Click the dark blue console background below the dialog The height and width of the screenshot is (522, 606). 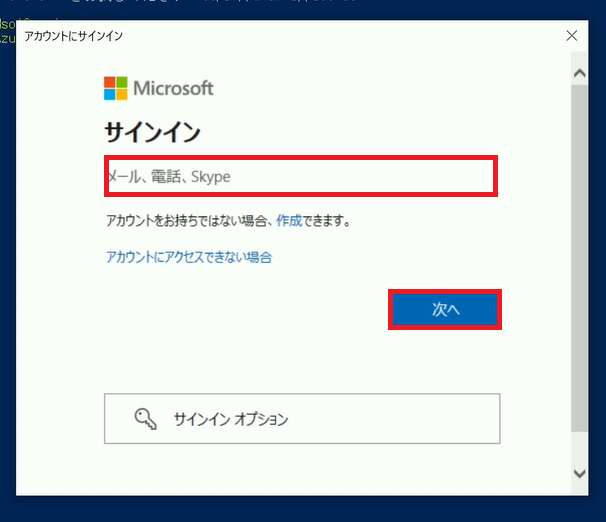(301, 509)
